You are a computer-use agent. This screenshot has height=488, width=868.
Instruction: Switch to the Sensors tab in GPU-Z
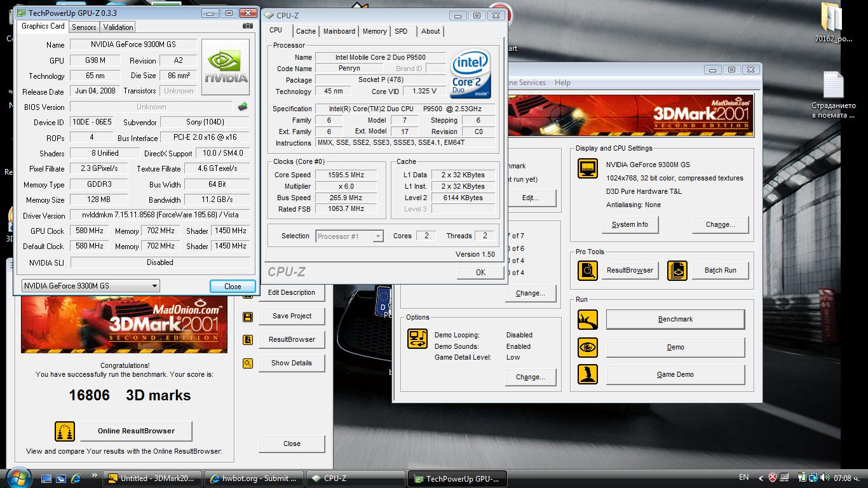(x=84, y=27)
